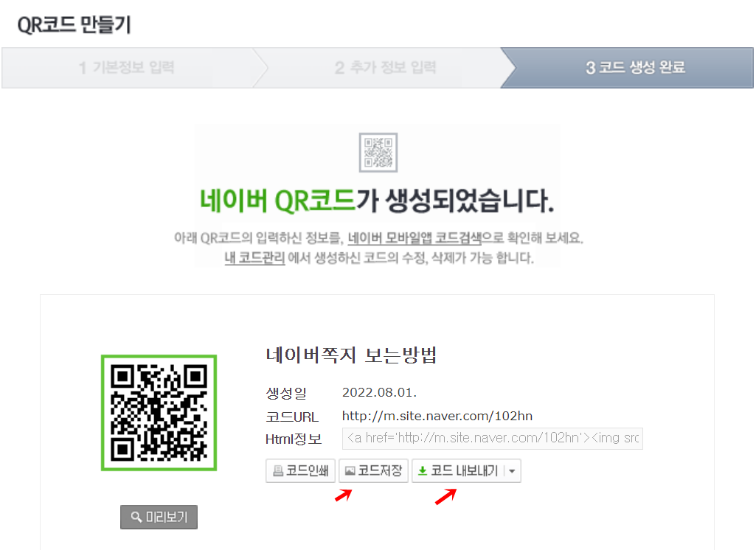Click the 네이버쪽지 보는방법 title text
The image size is (756, 550).
click(x=352, y=354)
